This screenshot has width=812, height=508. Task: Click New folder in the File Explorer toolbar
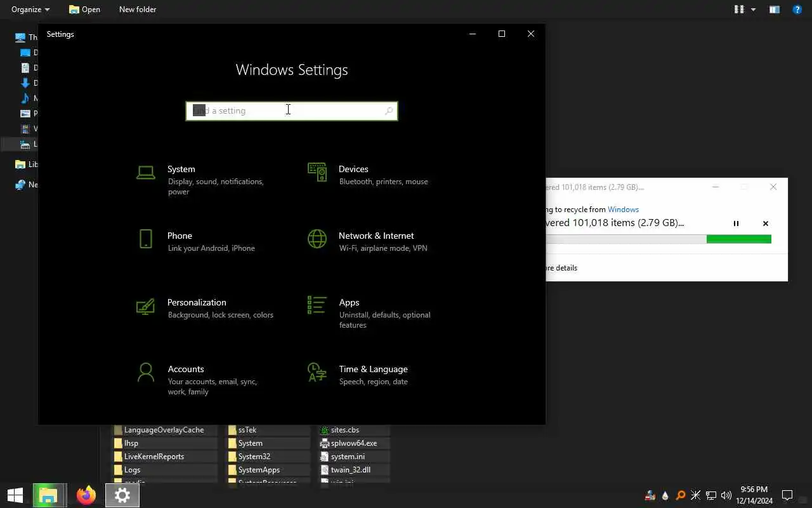[138, 10]
